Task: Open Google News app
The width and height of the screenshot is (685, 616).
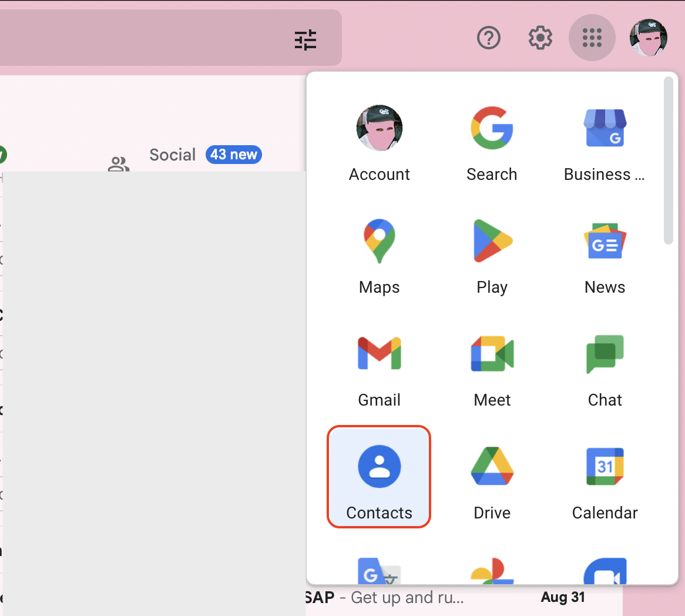Action: [x=605, y=257]
